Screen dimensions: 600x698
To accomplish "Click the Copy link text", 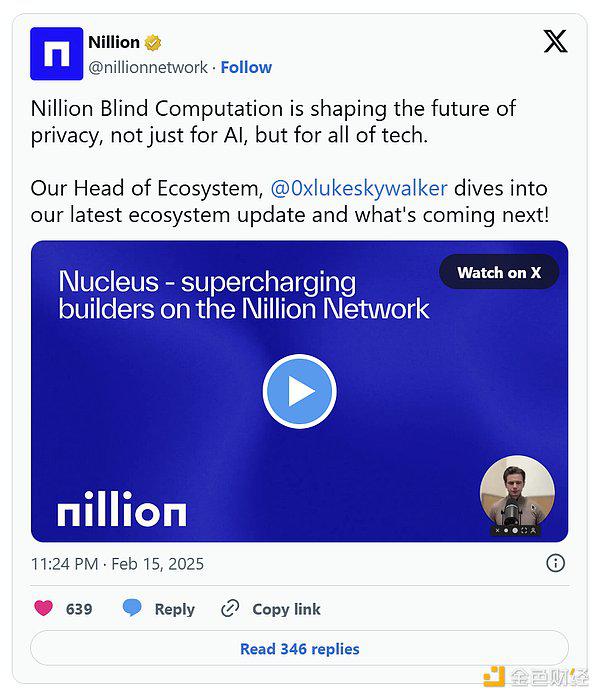I will [286, 609].
